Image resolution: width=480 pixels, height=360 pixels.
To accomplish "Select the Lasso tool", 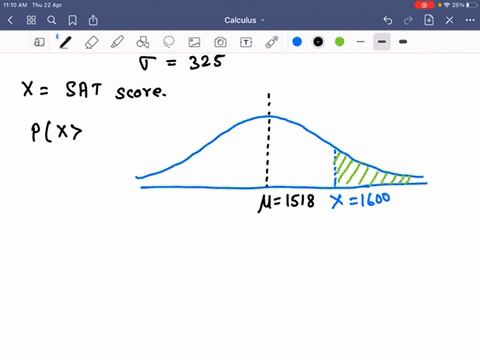I will 169,42.
